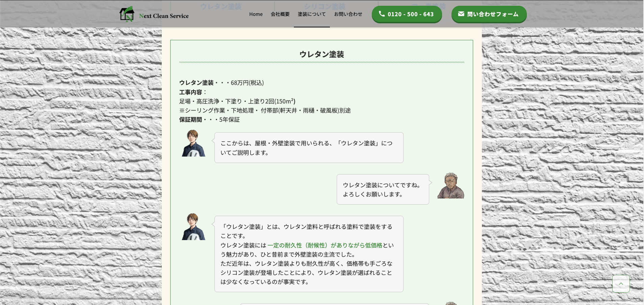Click the young staff avatar beside the first speech bubble
Image resolution: width=644 pixels, height=305 pixels.
pos(193,143)
